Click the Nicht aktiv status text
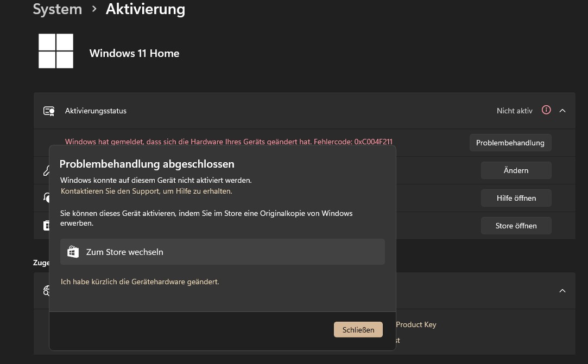Viewport: 588px width, 364px height. point(515,111)
